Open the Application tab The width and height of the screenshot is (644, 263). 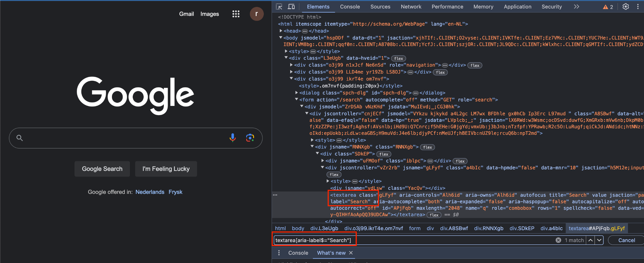point(518,7)
